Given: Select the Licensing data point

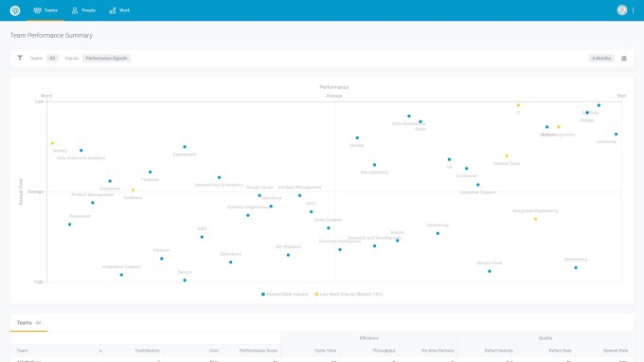Looking at the screenshot, I should tap(616, 134).
